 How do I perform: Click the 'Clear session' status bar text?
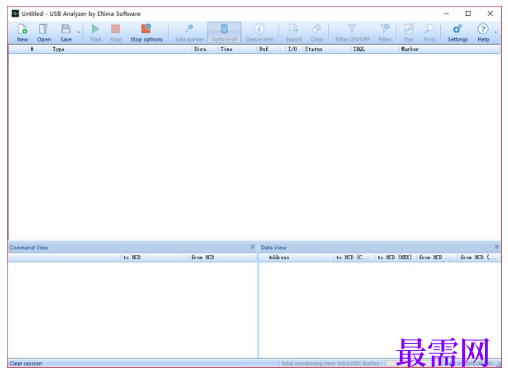pyautogui.click(x=26, y=363)
